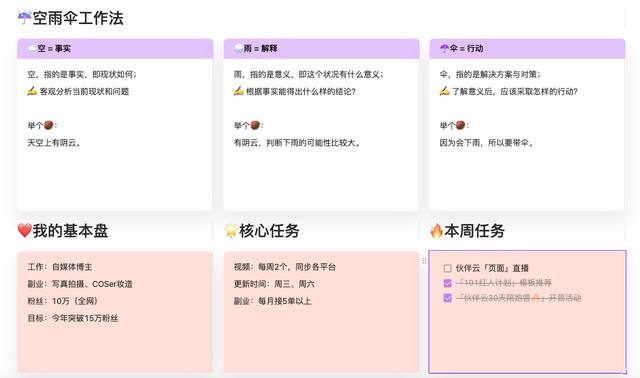Screen dimensions: 640x378
Task: Click the star emoji beside 核心任务
Action: 231,231
